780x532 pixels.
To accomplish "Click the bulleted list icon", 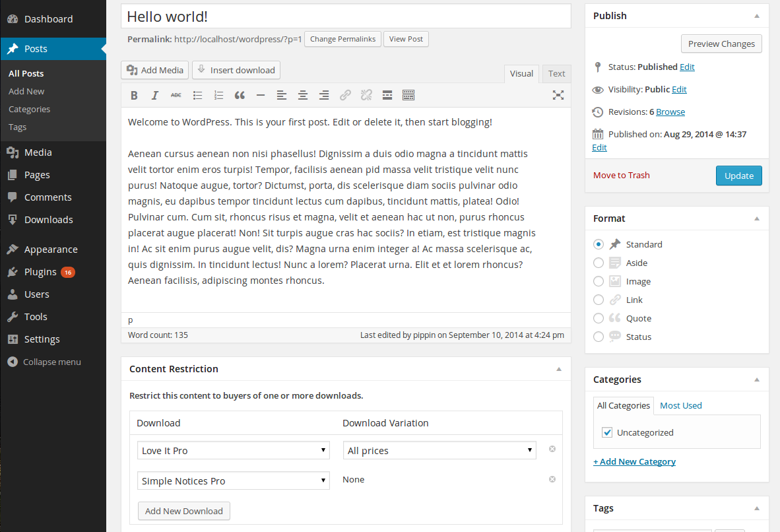I will tap(197, 96).
